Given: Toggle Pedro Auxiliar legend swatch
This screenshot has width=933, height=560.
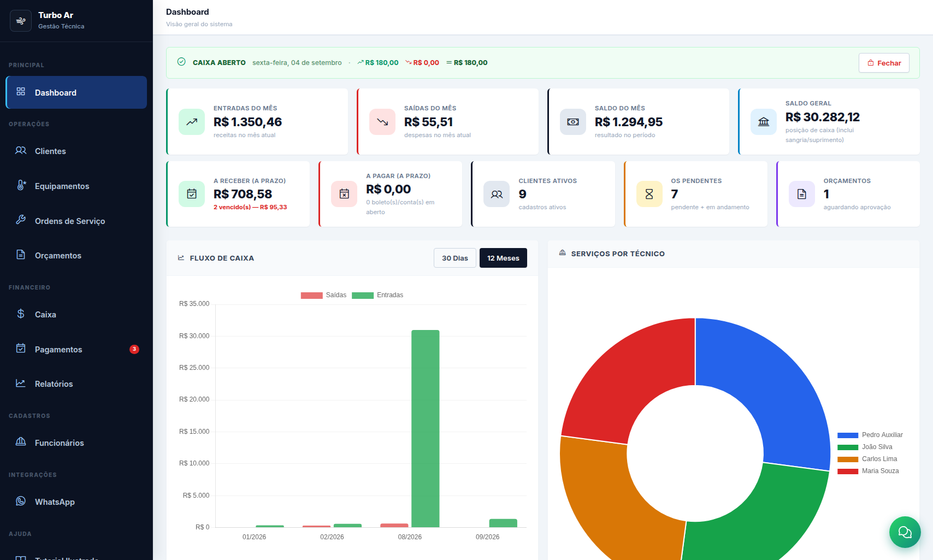Looking at the screenshot, I should tap(848, 435).
